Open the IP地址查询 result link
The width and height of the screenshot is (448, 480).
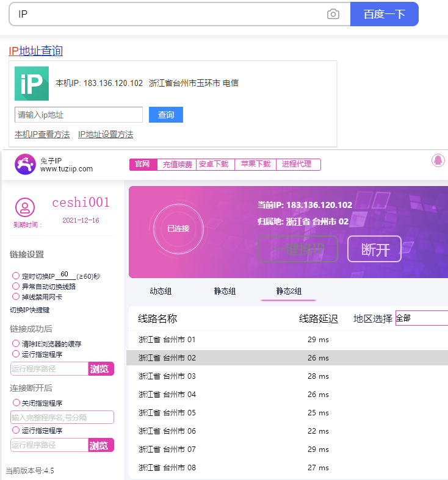(x=35, y=51)
